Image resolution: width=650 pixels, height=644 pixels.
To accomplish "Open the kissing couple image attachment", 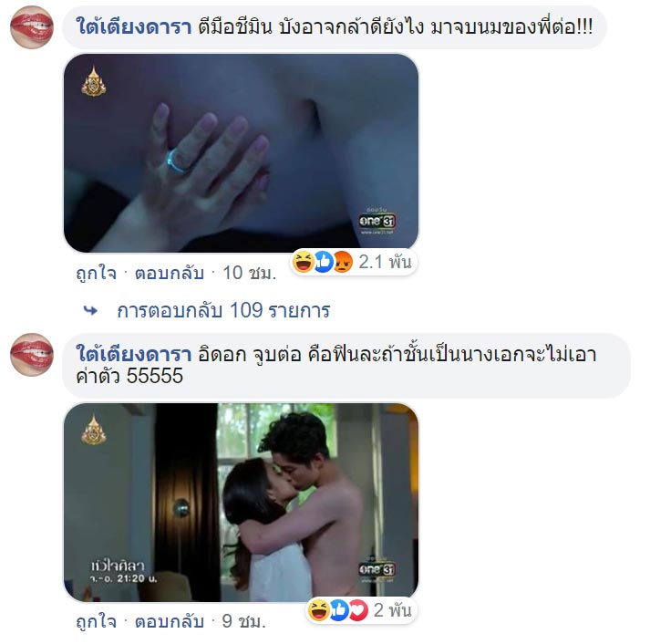I will [241, 503].
